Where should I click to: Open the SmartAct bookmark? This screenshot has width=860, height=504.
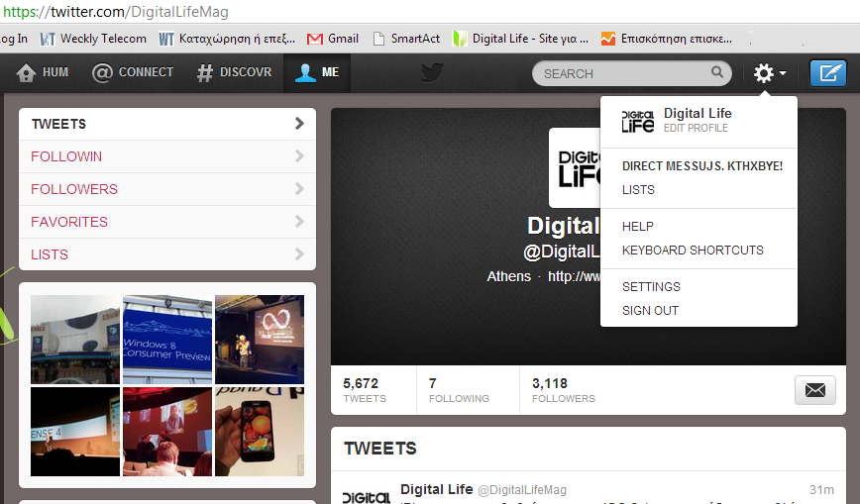click(406, 39)
